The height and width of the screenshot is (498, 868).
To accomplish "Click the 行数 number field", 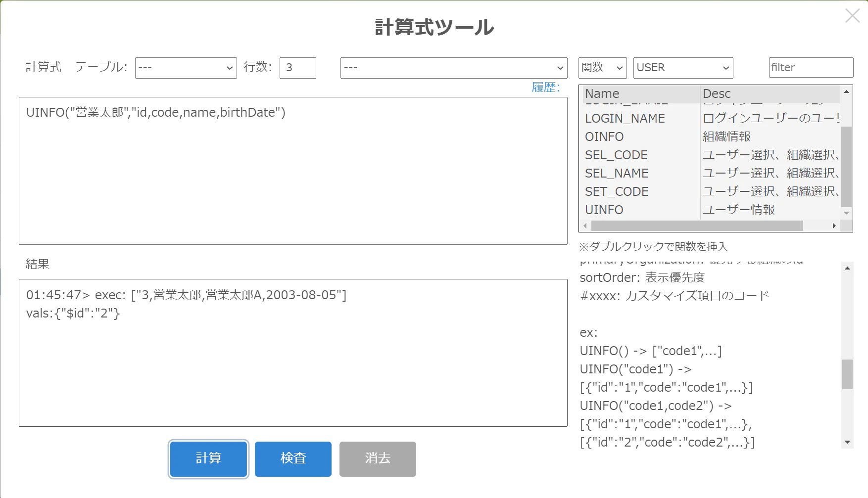I will coord(298,68).
